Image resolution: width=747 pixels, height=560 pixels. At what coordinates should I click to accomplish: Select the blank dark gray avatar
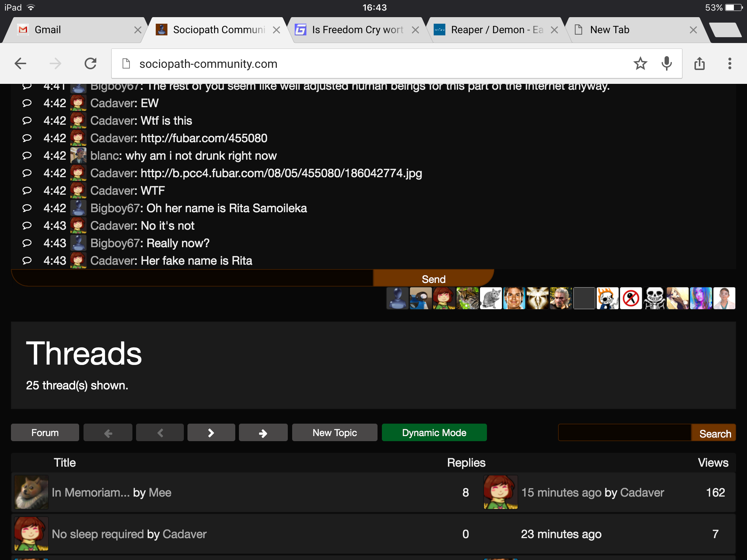584,298
